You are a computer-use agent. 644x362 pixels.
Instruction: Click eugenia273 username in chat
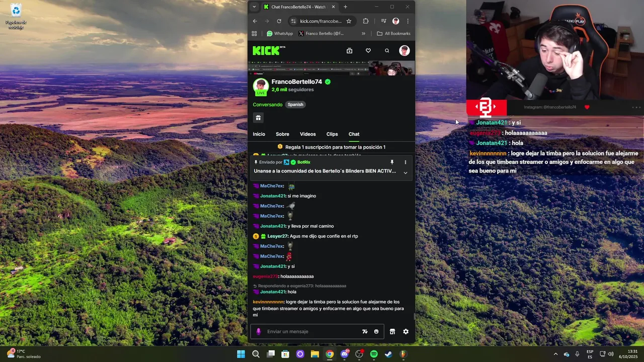point(265,277)
